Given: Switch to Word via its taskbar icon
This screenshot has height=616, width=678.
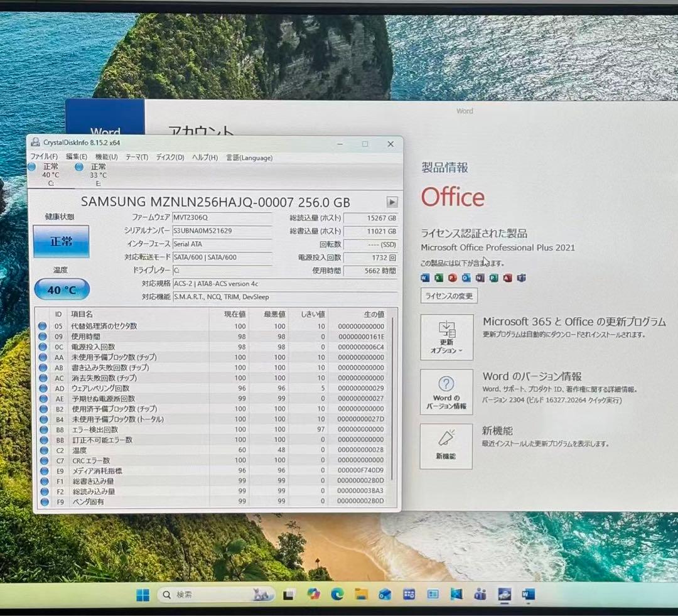Looking at the screenshot, I should pos(528,595).
